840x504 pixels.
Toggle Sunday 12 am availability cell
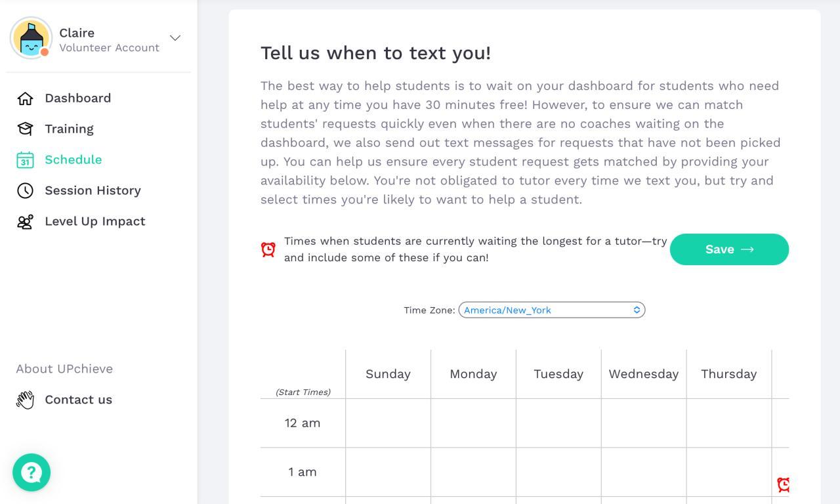coord(388,423)
